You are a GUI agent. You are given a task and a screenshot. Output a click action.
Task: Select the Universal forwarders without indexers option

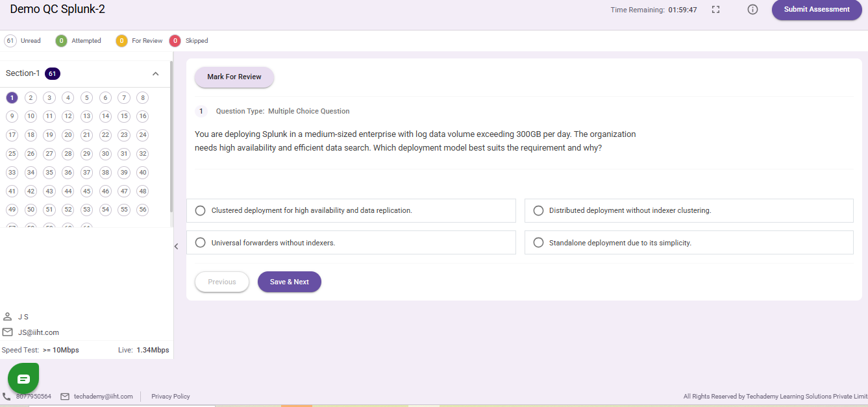click(201, 243)
